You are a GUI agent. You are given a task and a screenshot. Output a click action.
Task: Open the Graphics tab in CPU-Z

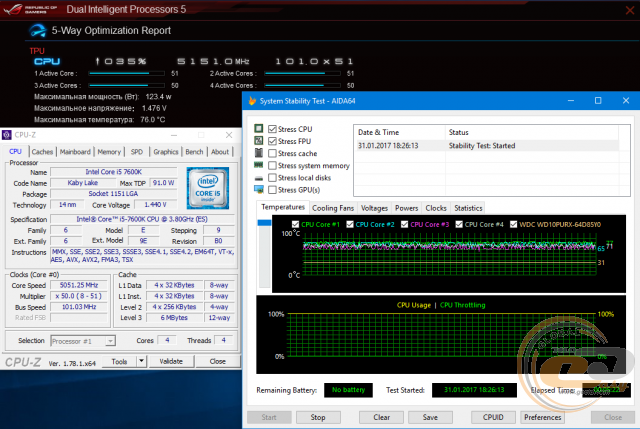[x=166, y=152]
